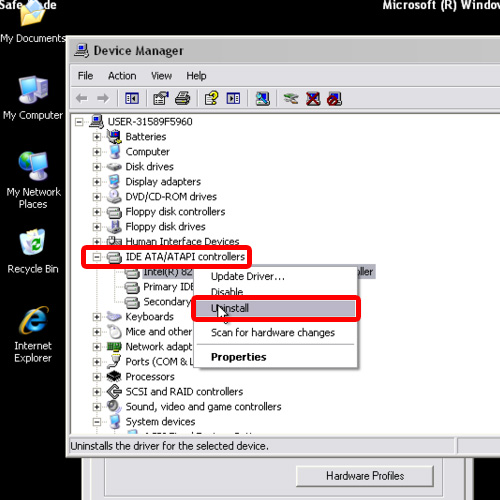This screenshot has height=500, width=500.
Task: Click the Help question mark icon
Action: click(211, 98)
